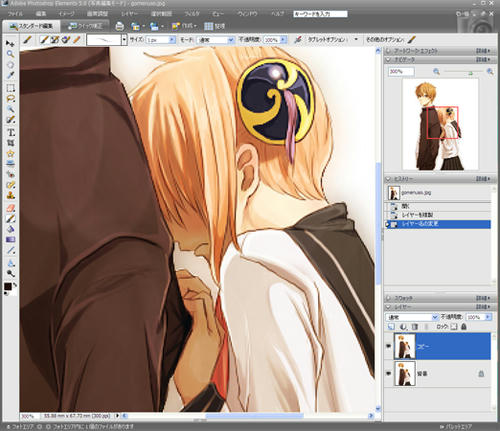Activate the pink Eraser tool
500x431 pixels.
(x=11, y=208)
